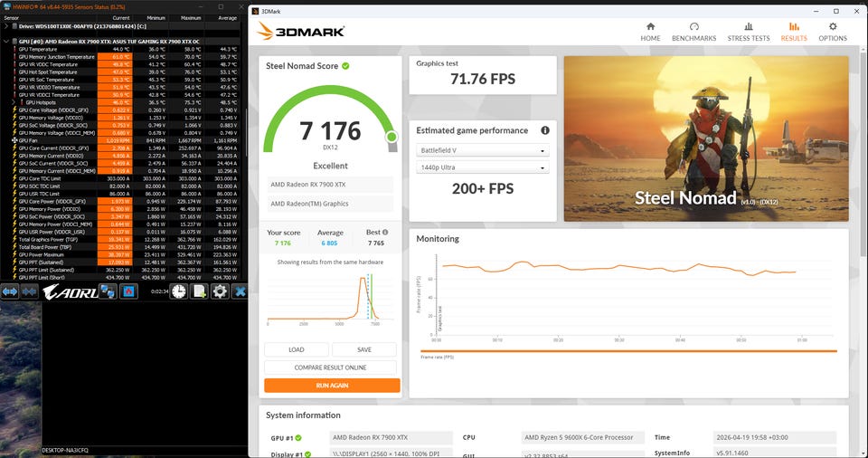Click the thermometer icon of GPU VR SoC Temperature
868x458 pixels.
click(x=14, y=80)
